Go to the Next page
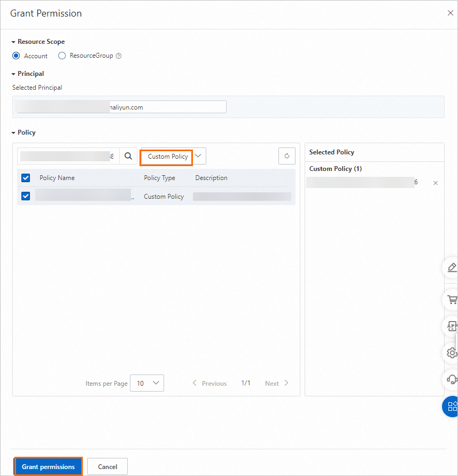Viewport: 458px width, 476px height. click(276, 383)
